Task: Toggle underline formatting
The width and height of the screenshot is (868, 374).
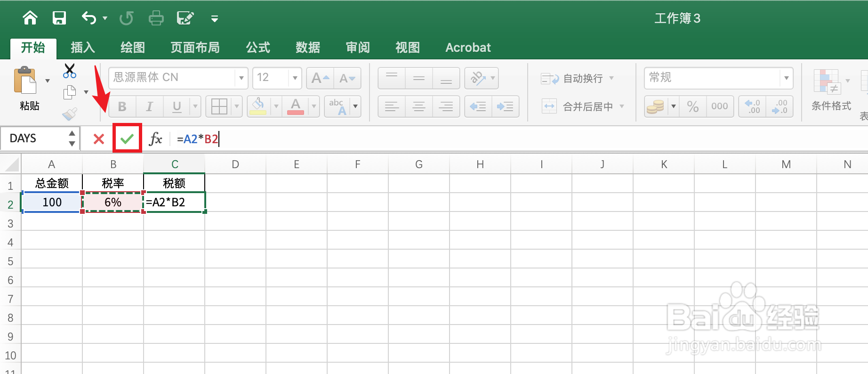Action: click(177, 106)
